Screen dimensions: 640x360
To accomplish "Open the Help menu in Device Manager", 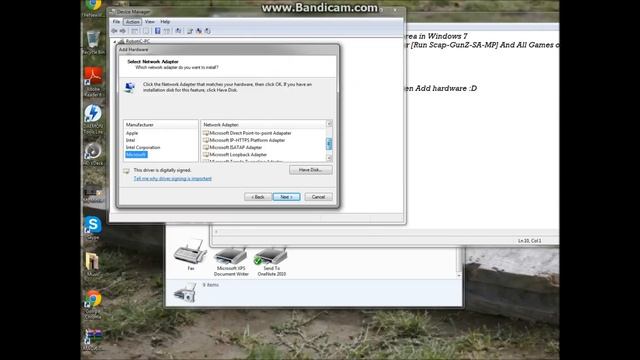I will click(165, 22).
